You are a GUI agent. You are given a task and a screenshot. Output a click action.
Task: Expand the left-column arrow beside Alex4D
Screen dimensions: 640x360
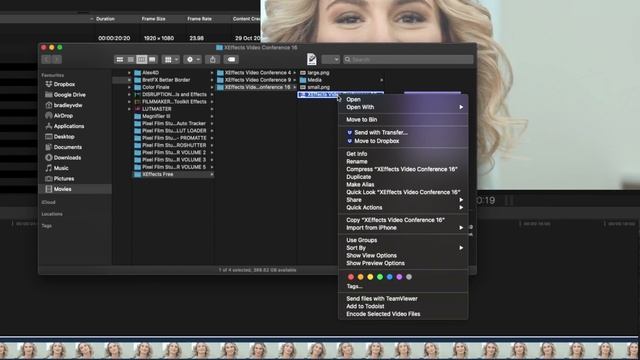[129, 73]
